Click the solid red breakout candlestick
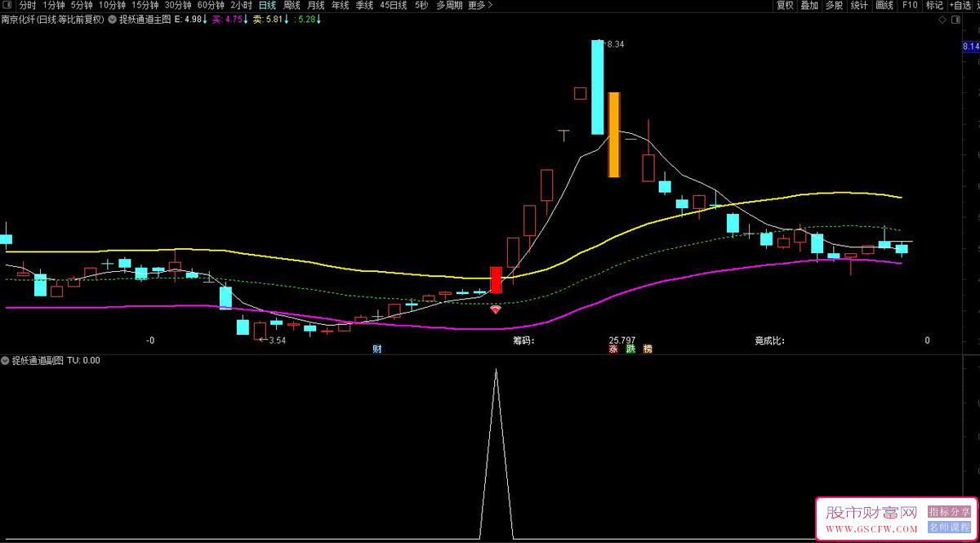Screen dimensions: 980x543 (496, 279)
